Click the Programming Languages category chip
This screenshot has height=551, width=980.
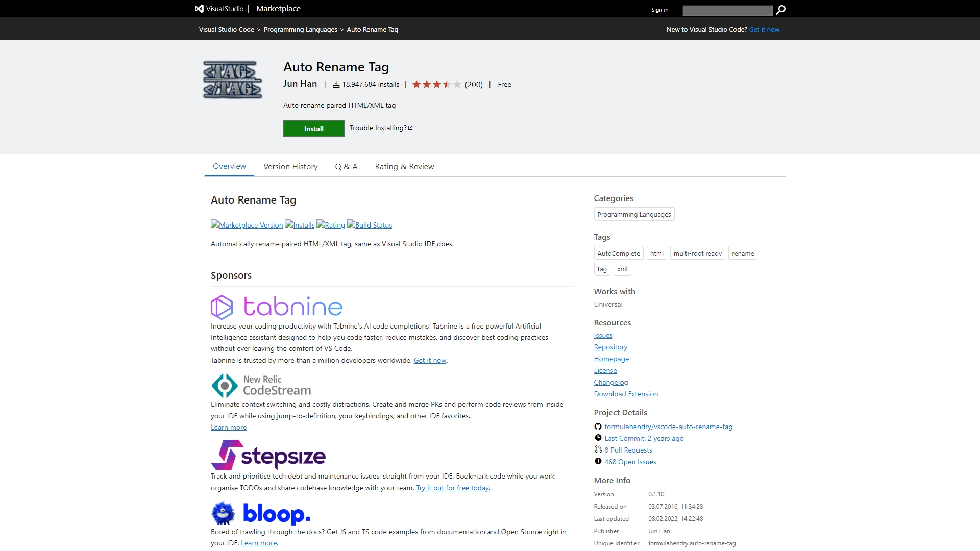pos(634,214)
